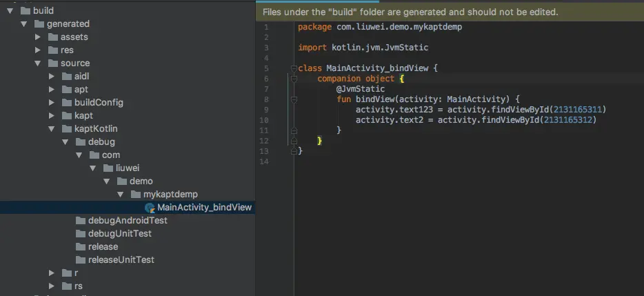Expand the r folder arrow

tap(51, 273)
